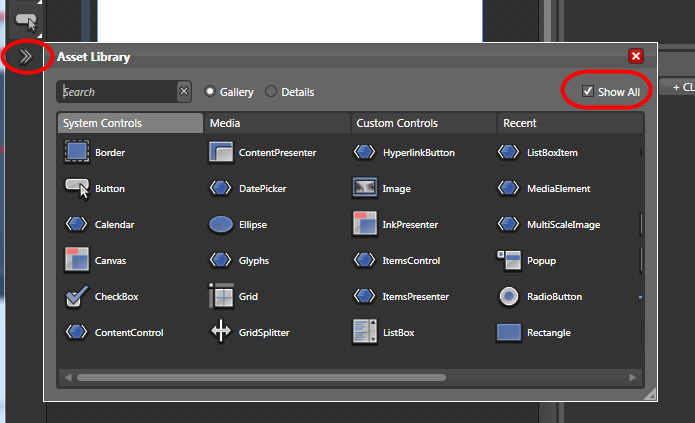Choose the RadioButton control icon

509,296
